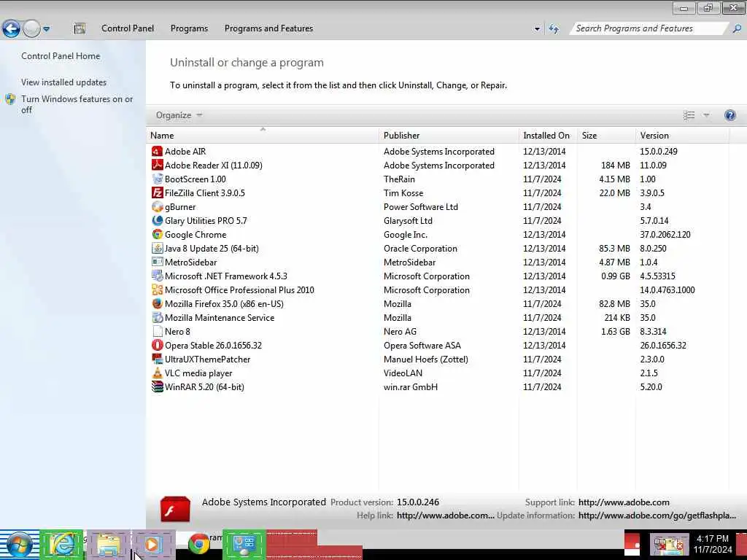The image size is (747, 560).
Task: Click the Opera Stable icon
Action: pyautogui.click(x=158, y=345)
